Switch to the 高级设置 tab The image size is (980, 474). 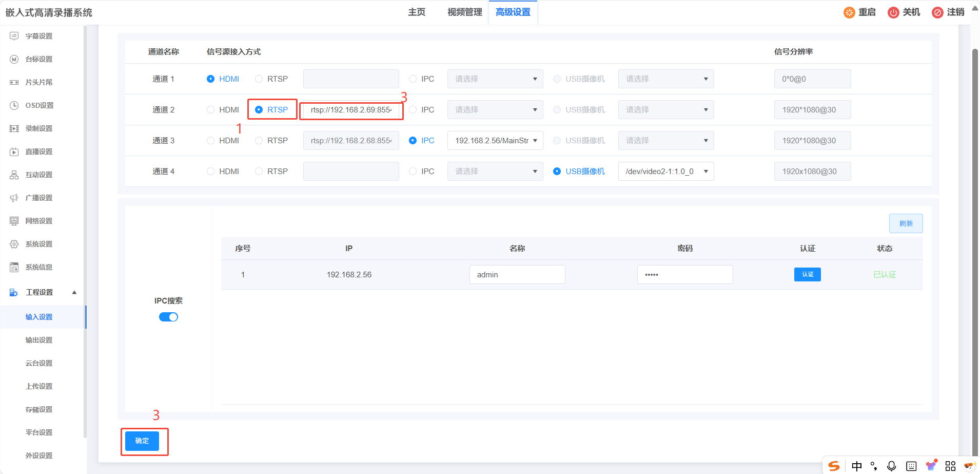coord(513,12)
